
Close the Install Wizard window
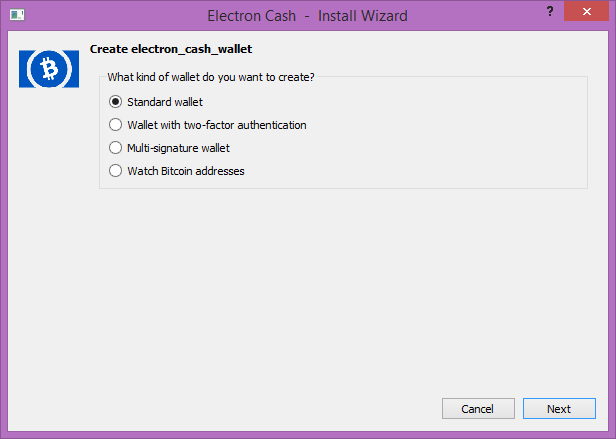point(587,11)
